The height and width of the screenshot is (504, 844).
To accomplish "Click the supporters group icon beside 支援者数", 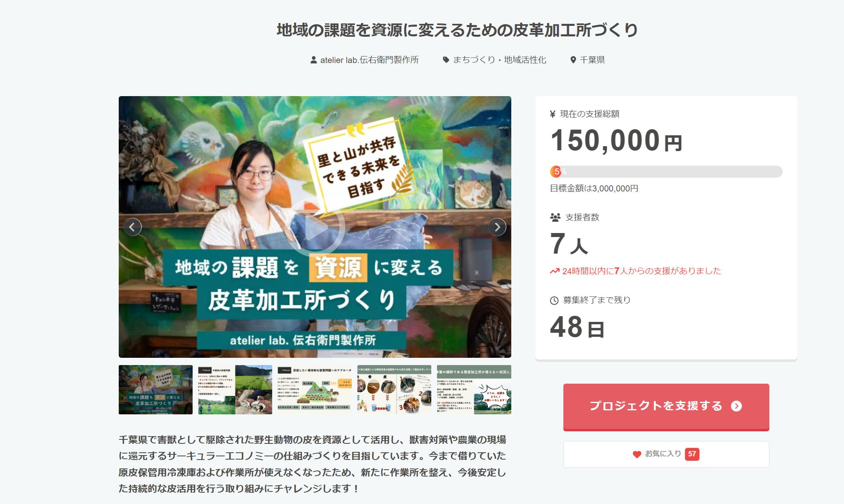I will point(555,217).
